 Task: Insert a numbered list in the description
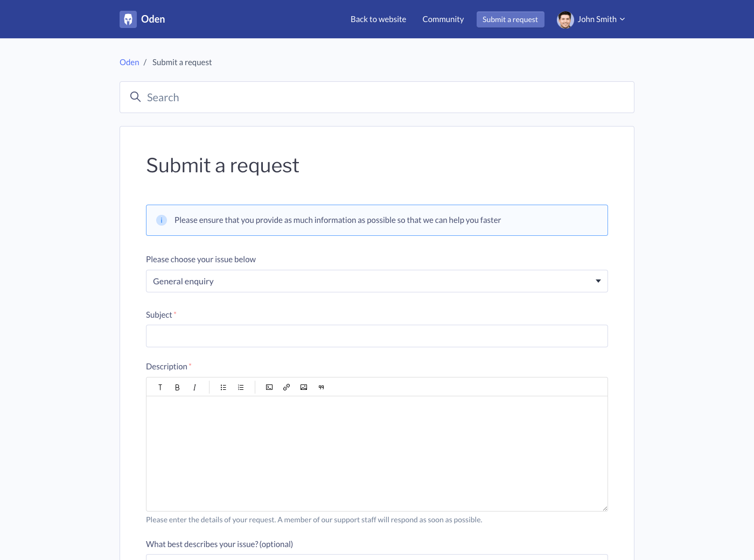coord(241,387)
